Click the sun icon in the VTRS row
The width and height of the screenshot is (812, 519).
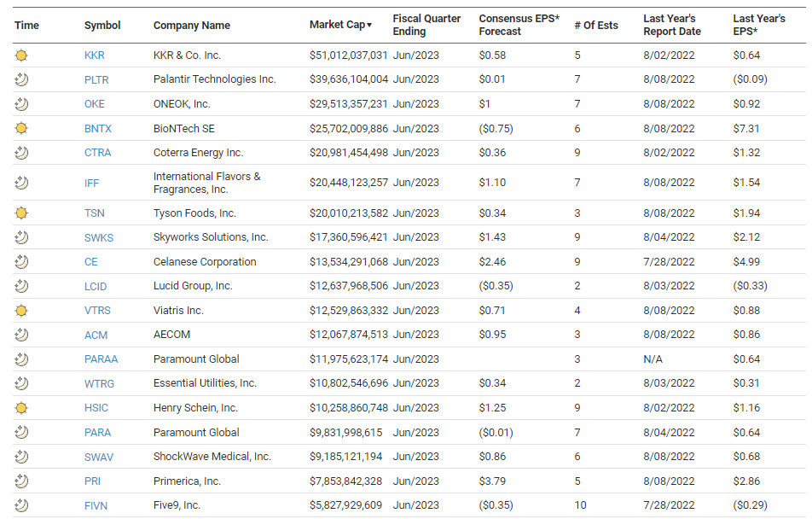21,311
